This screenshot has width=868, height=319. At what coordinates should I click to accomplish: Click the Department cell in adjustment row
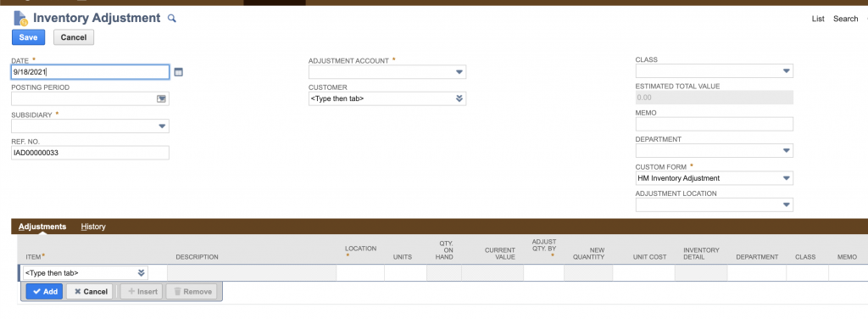756,273
